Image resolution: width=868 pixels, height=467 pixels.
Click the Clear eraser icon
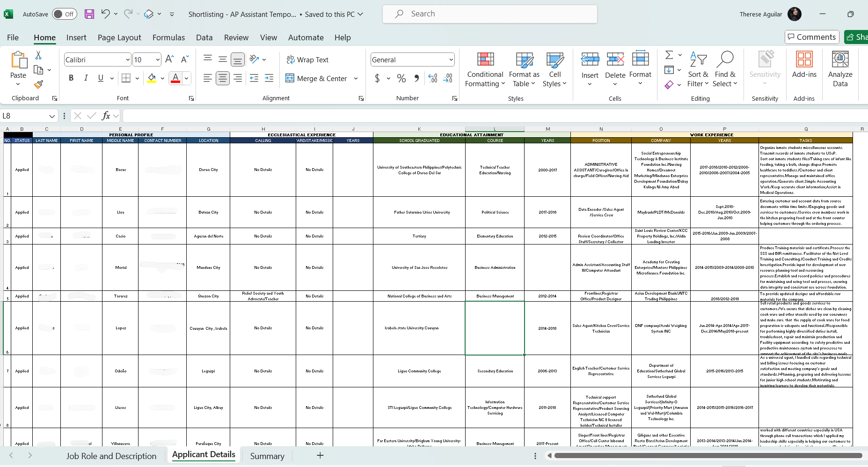pyautogui.click(x=669, y=85)
